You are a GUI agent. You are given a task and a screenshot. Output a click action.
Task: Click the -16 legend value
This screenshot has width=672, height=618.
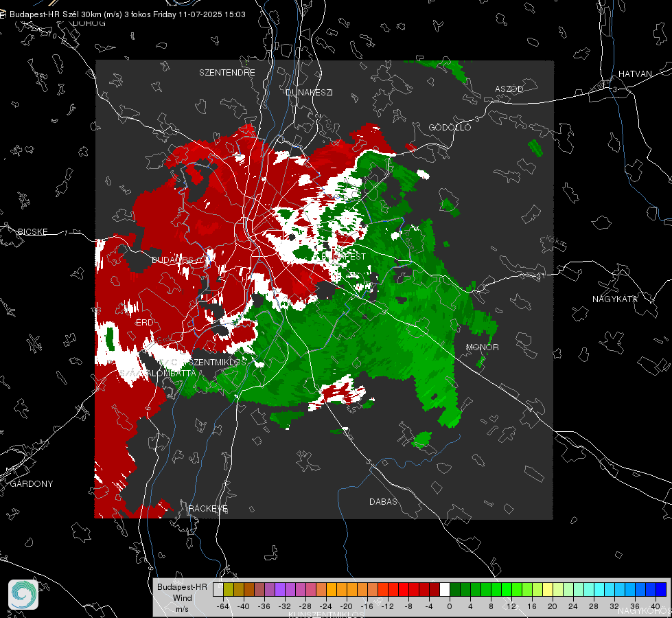point(367,606)
